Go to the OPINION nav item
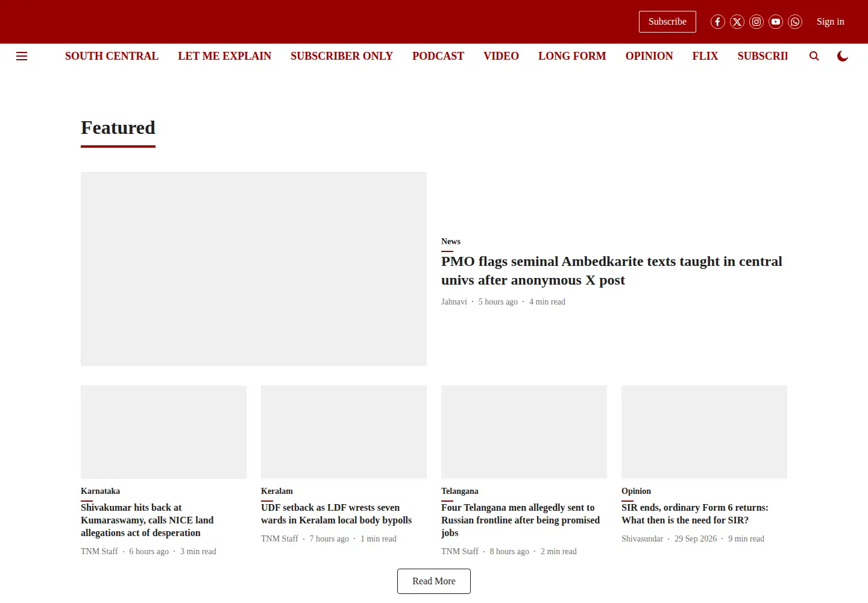868x603 pixels. pos(649,56)
